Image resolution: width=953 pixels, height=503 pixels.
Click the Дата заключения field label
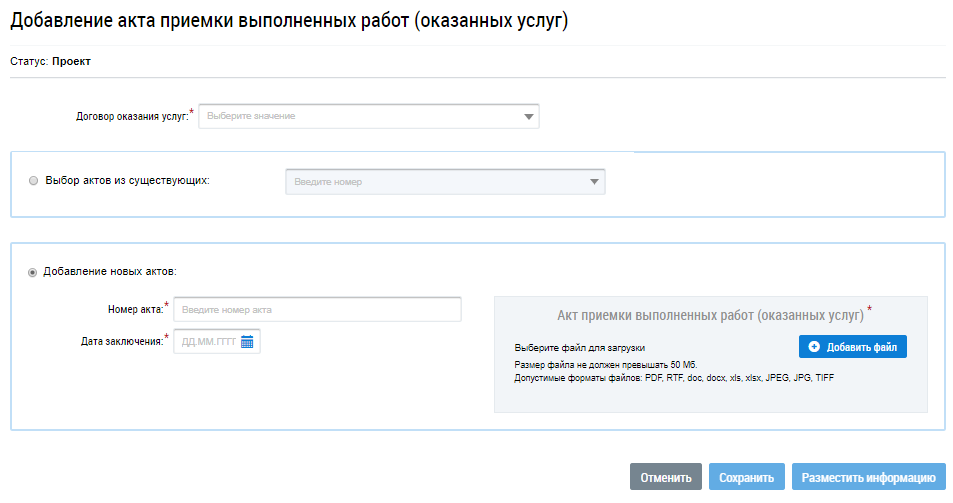(121, 342)
